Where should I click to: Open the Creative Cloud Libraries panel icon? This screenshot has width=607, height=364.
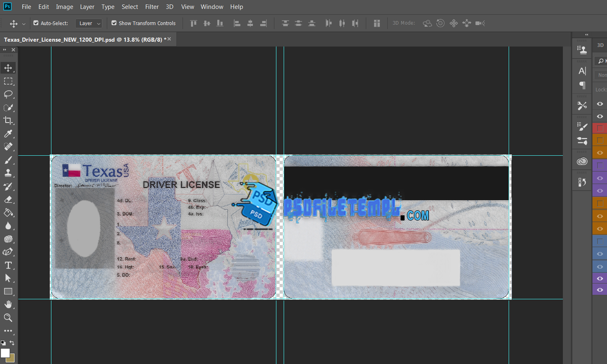tap(582, 162)
